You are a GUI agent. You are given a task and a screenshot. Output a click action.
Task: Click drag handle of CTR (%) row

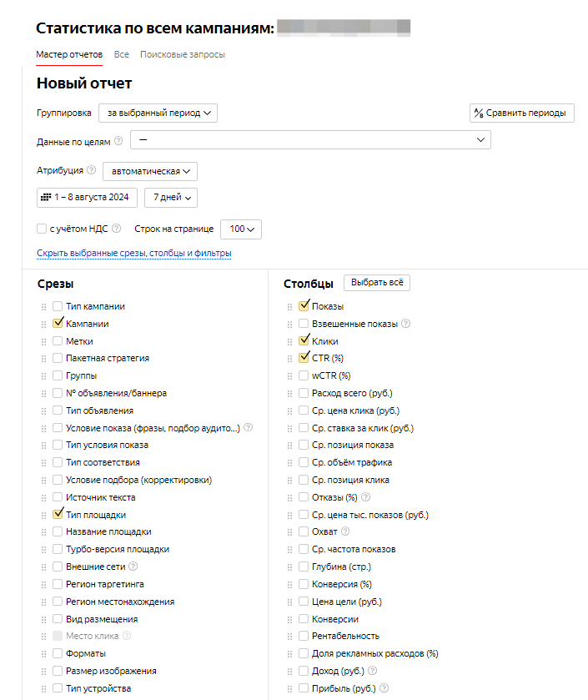click(x=289, y=359)
